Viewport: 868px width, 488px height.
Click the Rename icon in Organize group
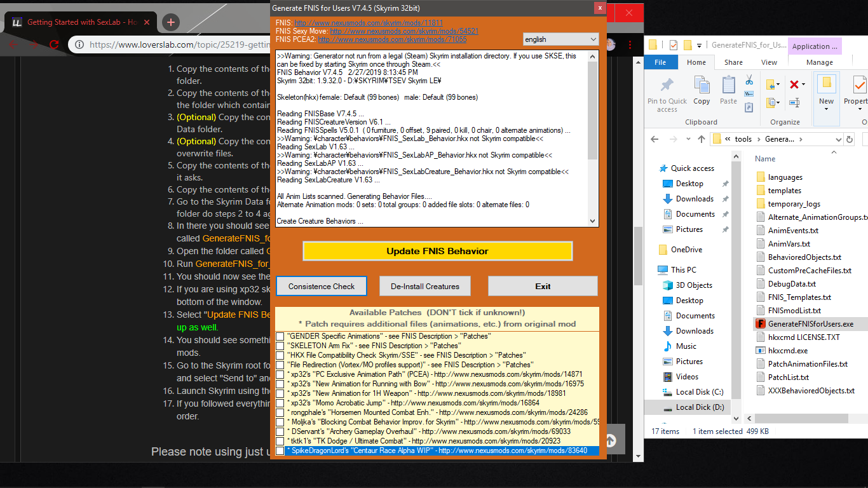(794, 102)
